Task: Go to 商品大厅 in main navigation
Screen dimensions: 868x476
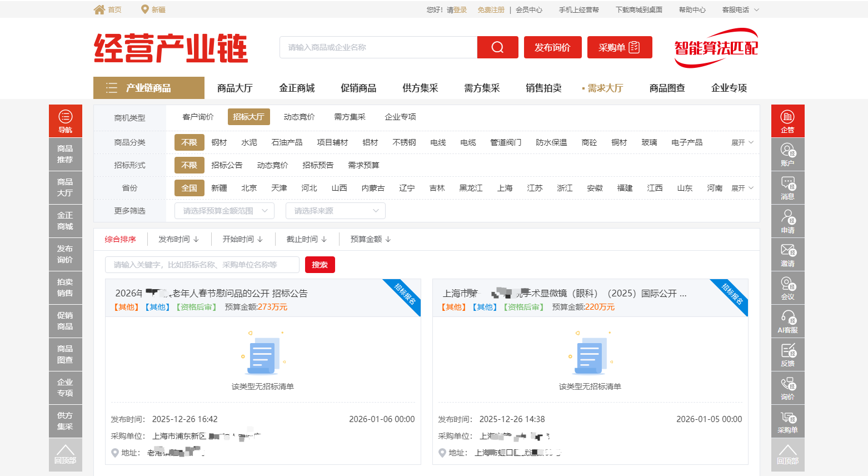Action: 235,88
